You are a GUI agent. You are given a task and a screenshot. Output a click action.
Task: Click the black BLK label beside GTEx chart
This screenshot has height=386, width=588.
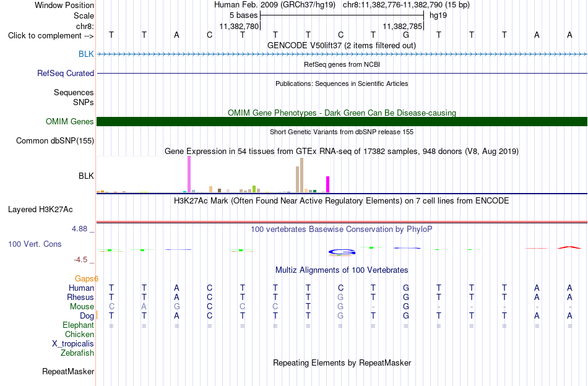click(x=86, y=176)
